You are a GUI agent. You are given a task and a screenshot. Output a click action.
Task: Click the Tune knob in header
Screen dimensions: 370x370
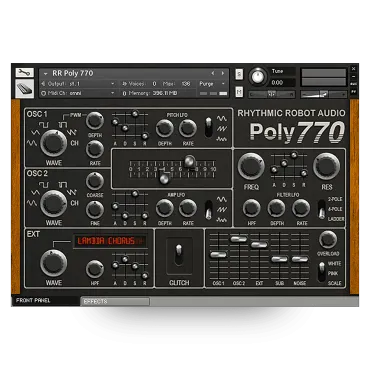[x=257, y=76]
